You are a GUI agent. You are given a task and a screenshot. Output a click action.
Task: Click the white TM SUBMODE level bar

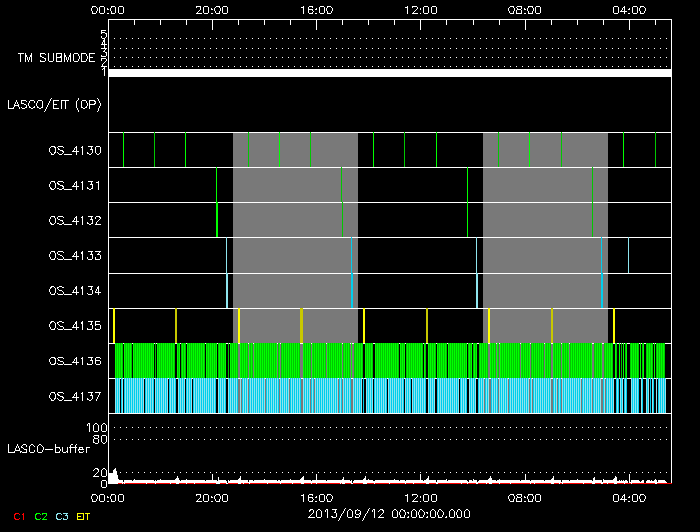(389, 73)
